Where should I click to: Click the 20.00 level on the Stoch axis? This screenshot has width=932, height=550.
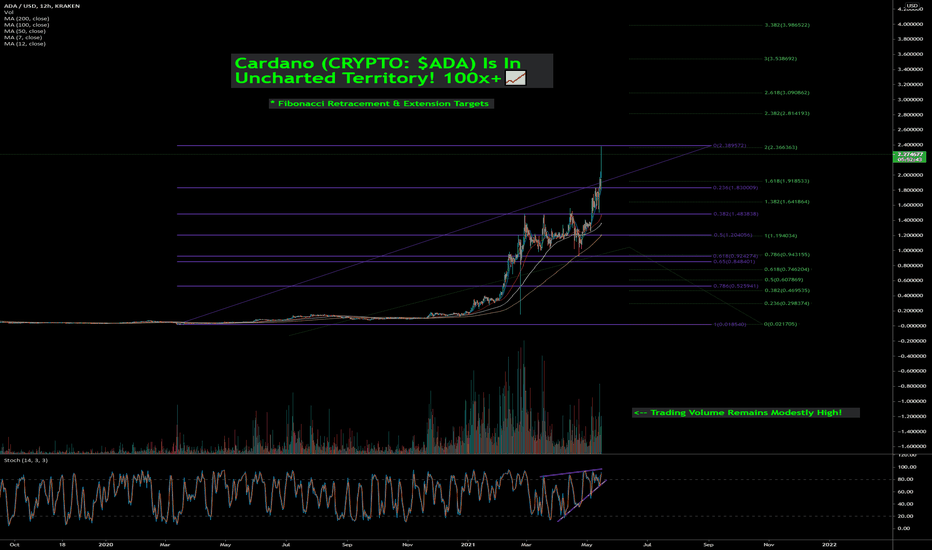[903, 516]
